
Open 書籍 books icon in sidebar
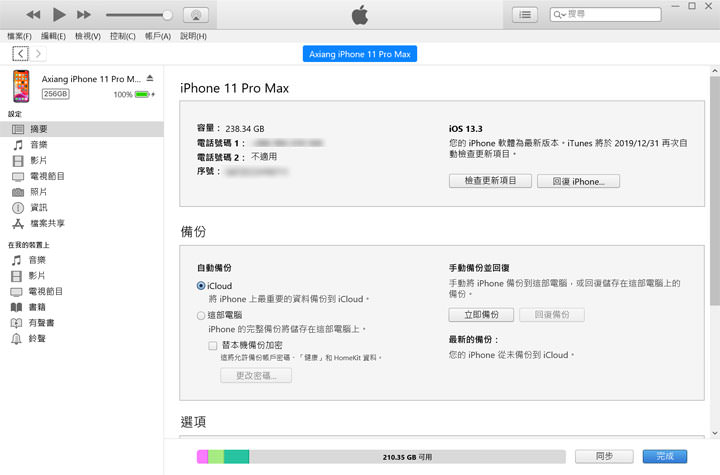17,307
